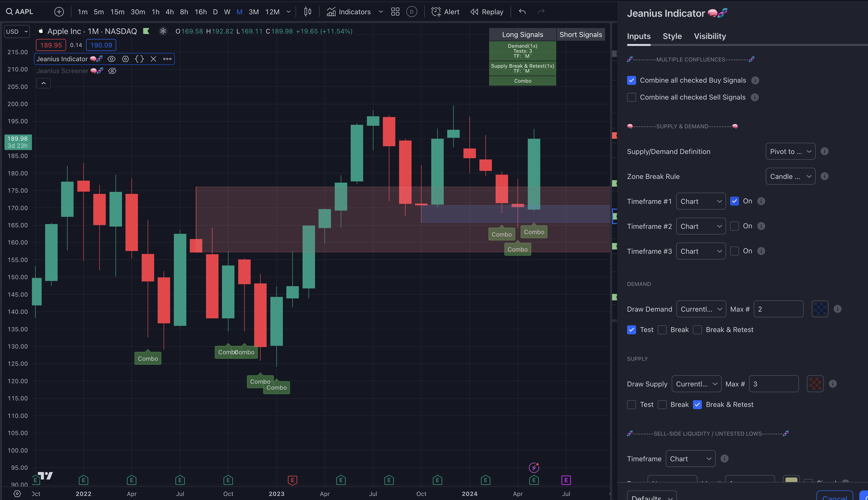The width and height of the screenshot is (868, 500).
Task: Open the Indicators menu
Action: click(349, 12)
